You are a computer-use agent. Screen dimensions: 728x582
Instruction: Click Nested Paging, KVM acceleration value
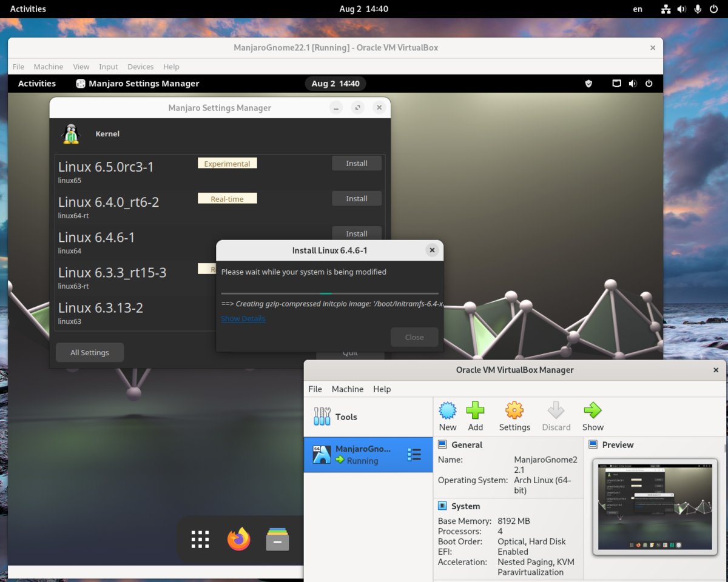[x=536, y=567]
